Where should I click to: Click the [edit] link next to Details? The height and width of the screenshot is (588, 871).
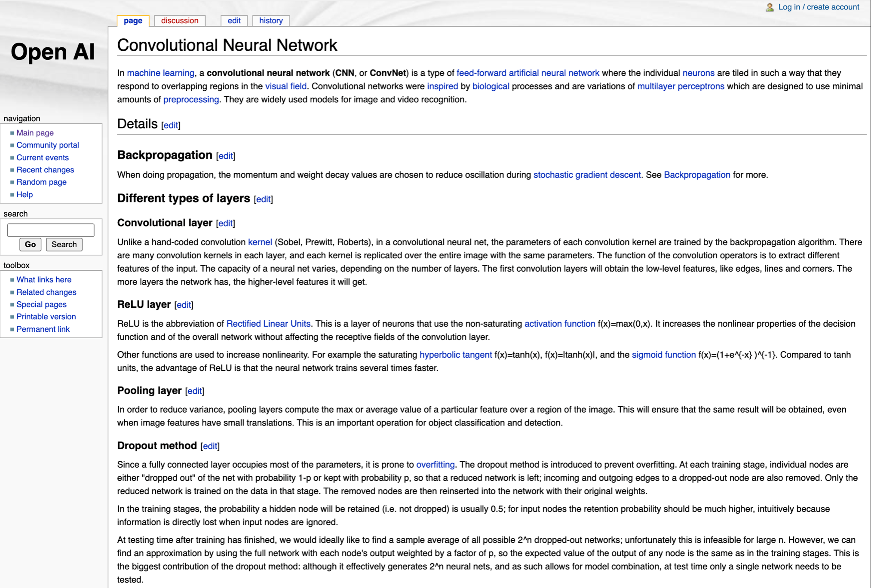coord(170,126)
